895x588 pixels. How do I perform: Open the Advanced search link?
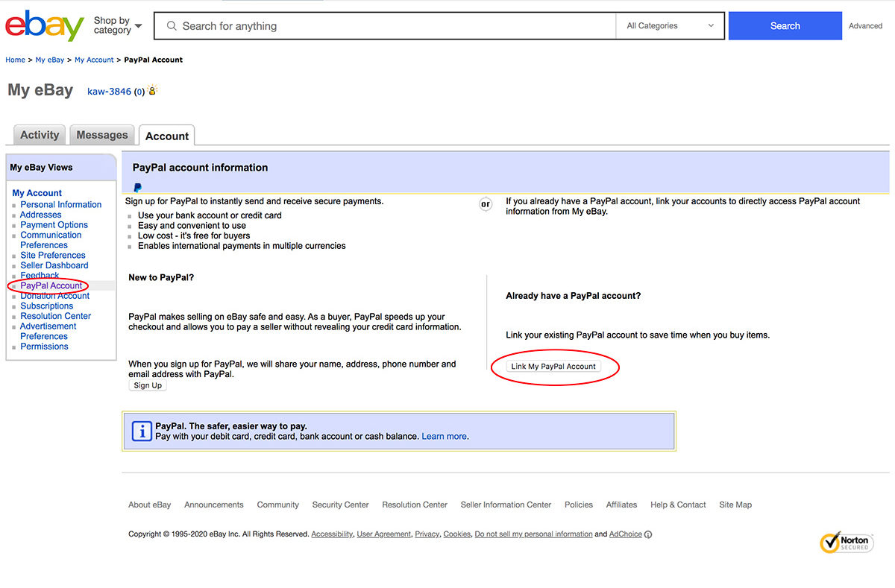[865, 26]
